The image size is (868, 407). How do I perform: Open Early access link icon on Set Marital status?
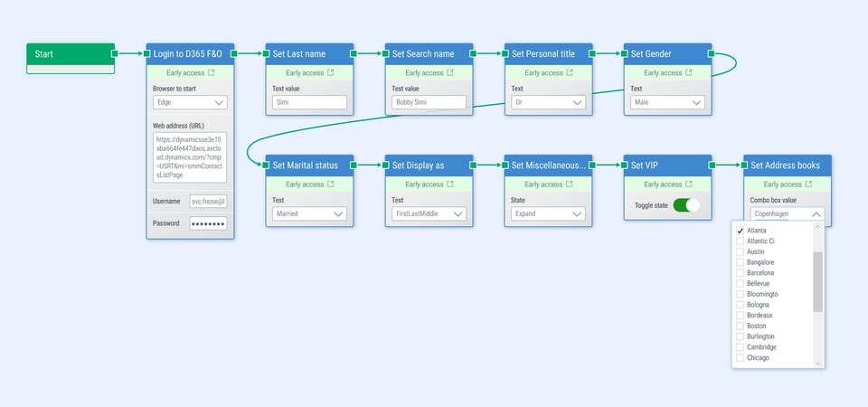click(x=331, y=184)
